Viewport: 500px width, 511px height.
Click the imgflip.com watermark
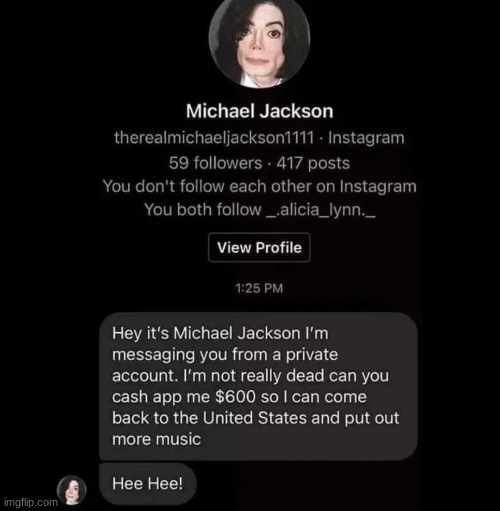[x=31, y=502]
